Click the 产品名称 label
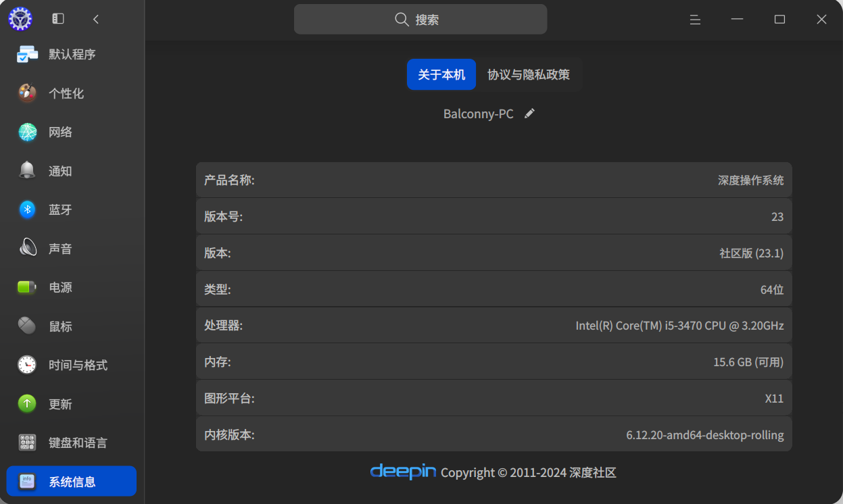 pyautogui.click(x=229, y=180)
